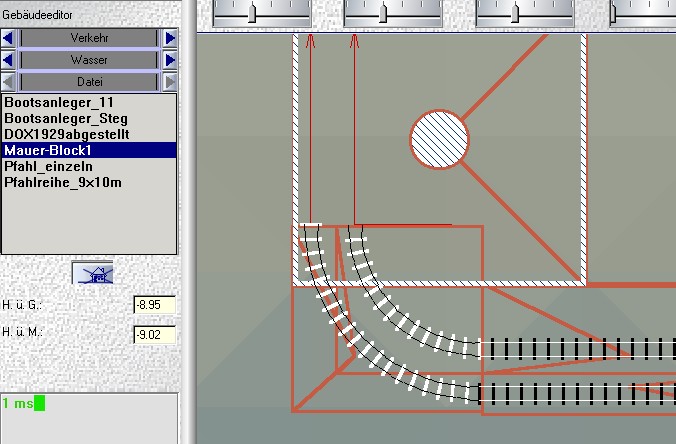Click right arrow beside Wasser category

coord(170,60)
